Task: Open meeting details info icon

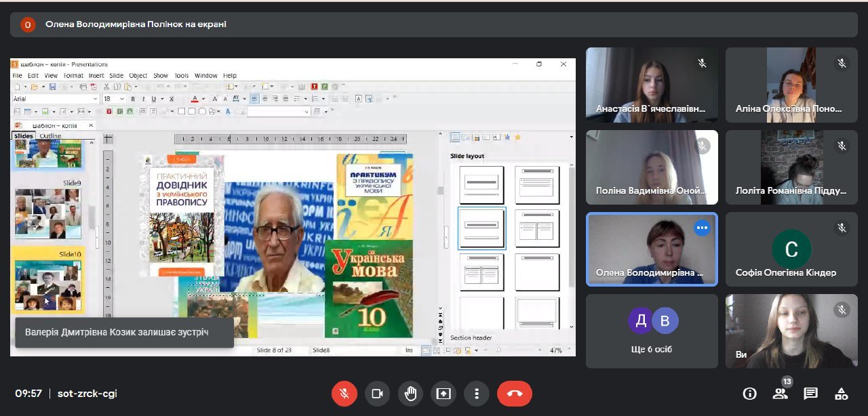Action: pos(749,393)
